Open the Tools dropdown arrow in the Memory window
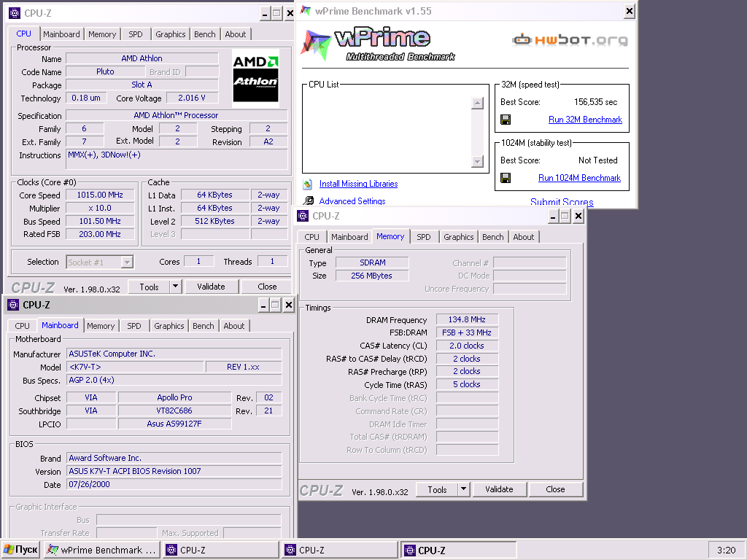 [x=463, y=489]
